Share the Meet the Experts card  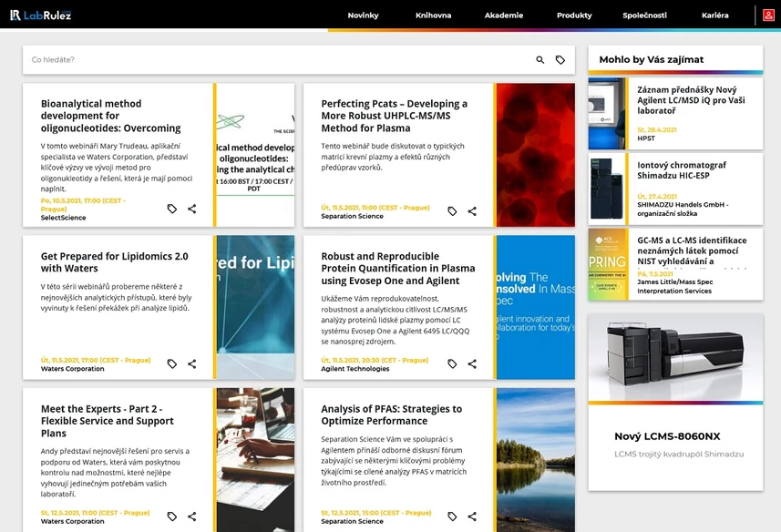coord(191,517)
